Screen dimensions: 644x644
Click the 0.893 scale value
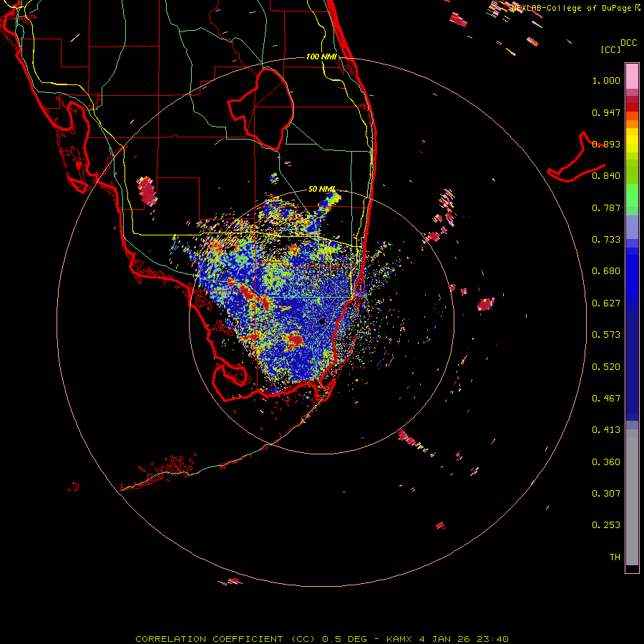(x=606, y=144)
